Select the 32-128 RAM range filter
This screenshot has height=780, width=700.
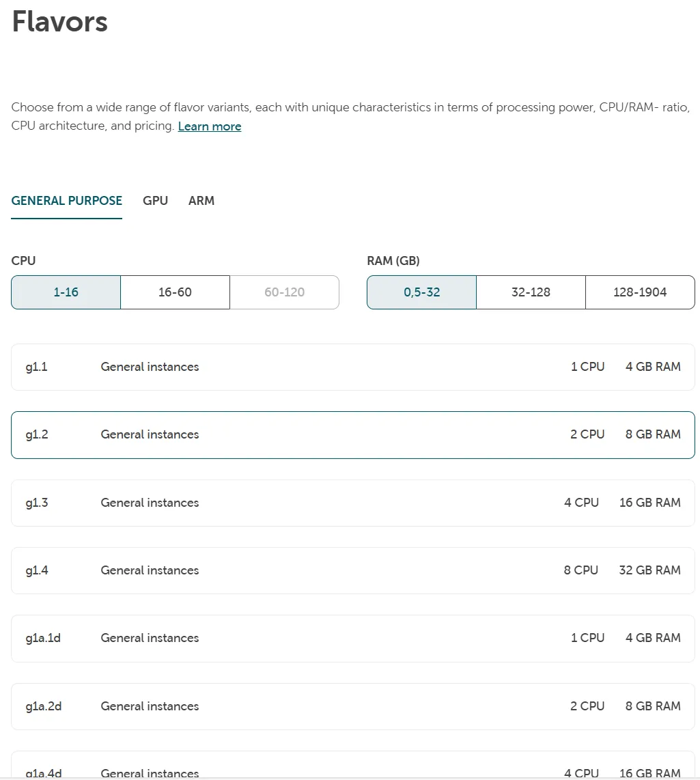click(x=531, y=292)
